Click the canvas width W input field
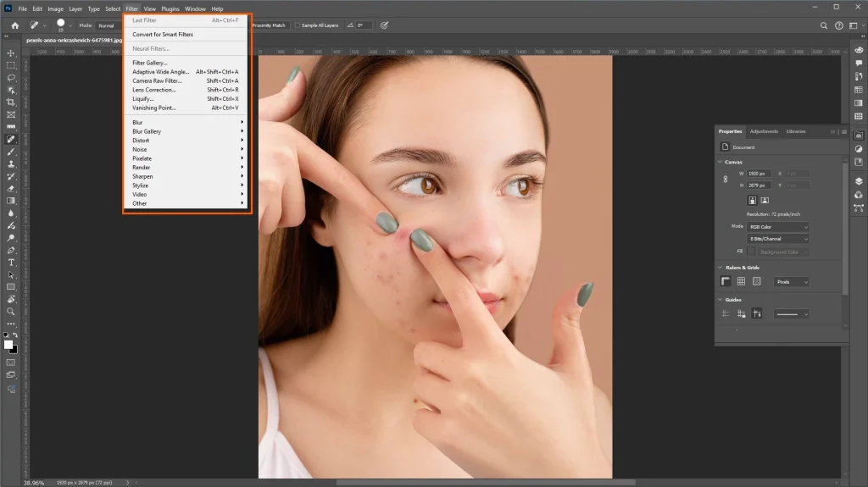The height and width of the screenshot is (487, 868). pyautogui.click(x=759, y=174)
